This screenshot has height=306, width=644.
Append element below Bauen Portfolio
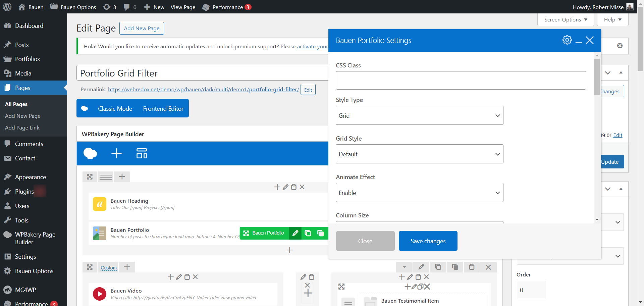[290, 250]
